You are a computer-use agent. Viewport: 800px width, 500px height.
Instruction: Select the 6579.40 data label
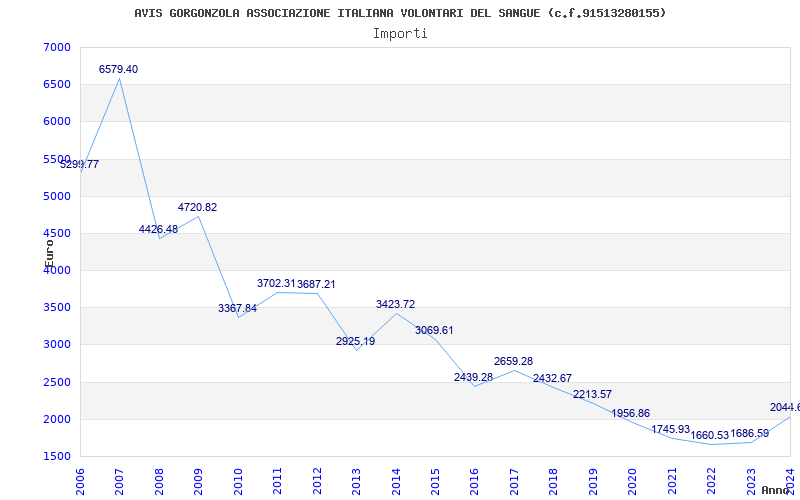(118, 69)
